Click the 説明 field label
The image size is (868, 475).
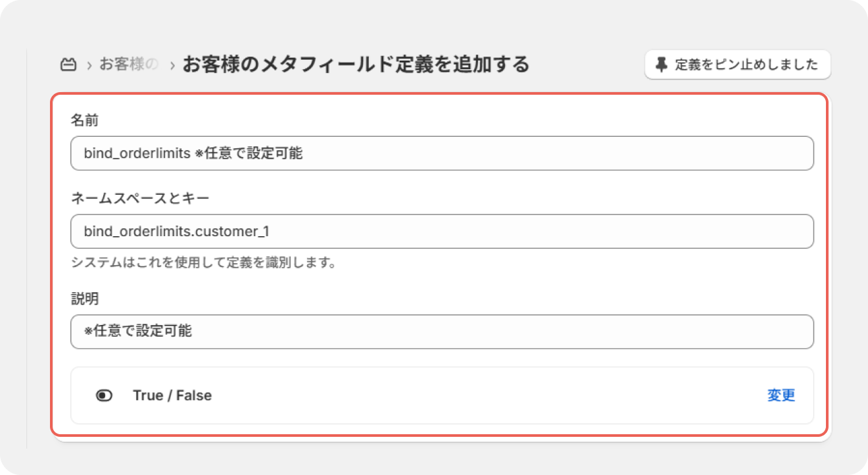pos(84,298)
